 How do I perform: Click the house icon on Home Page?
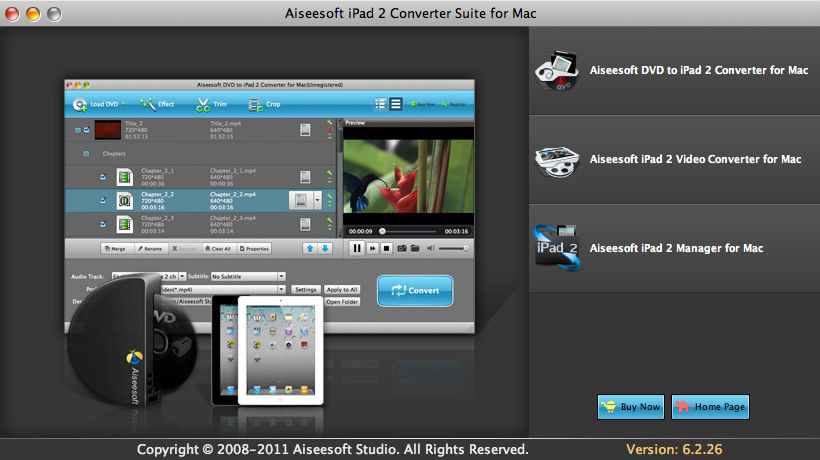[682, 406]
